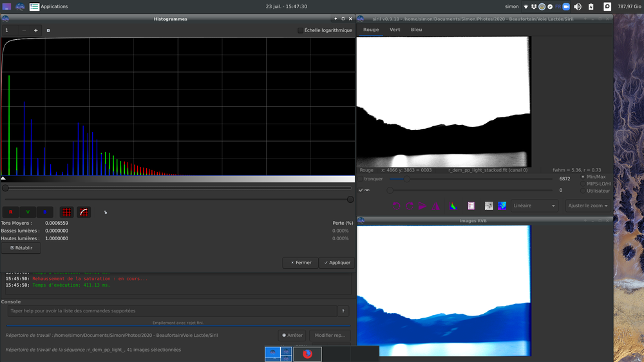Toggle histogram grid display icon
644x362 pixels.
click(x=66, y=212)
